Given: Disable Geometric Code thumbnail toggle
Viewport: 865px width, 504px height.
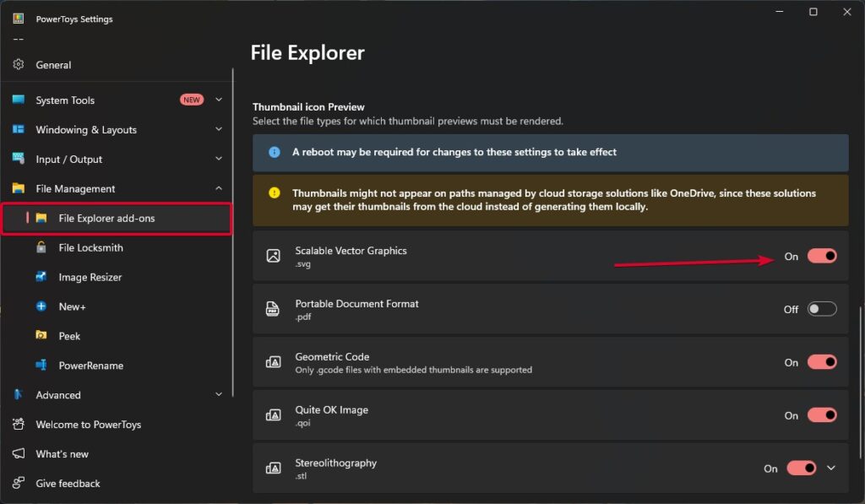Looking at the screenshot, I should point(822,361).
